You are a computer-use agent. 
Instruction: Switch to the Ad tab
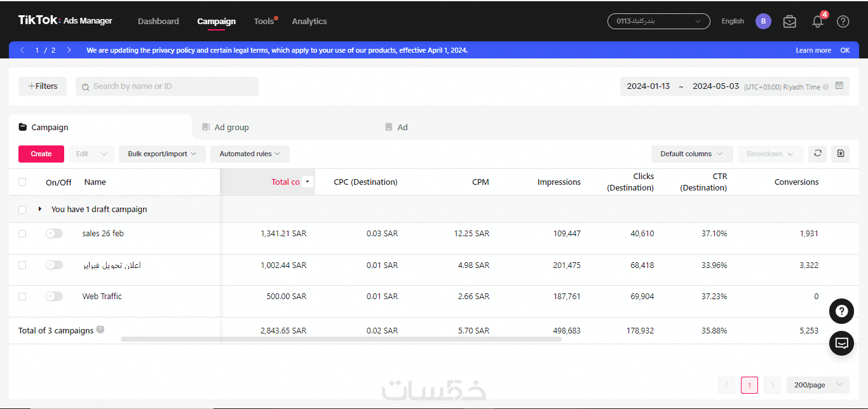[397, 127]
